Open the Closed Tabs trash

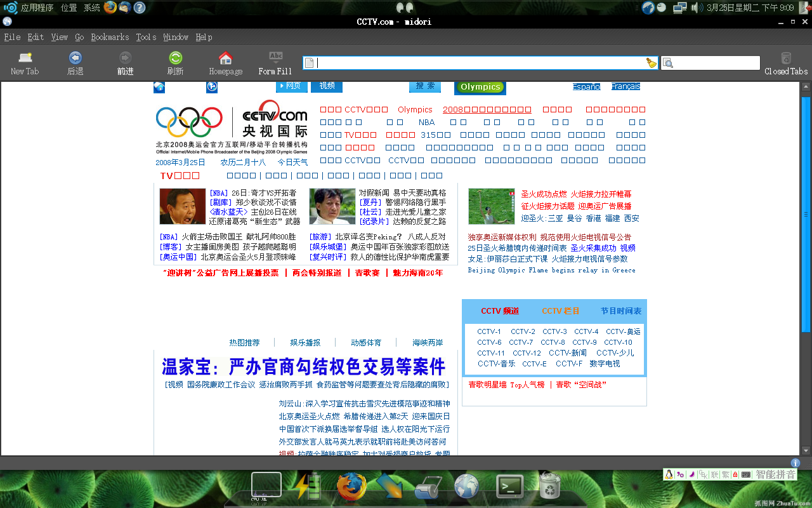coord(786,63)
